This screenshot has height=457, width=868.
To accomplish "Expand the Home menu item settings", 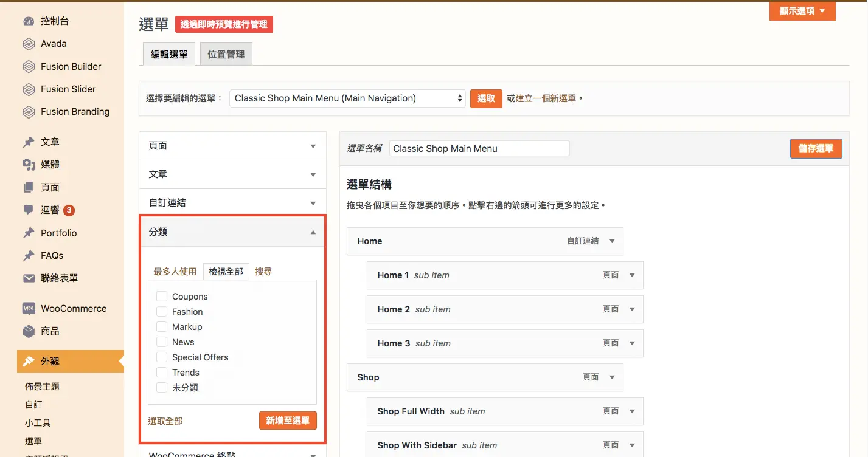I will [x=612, y=241].
